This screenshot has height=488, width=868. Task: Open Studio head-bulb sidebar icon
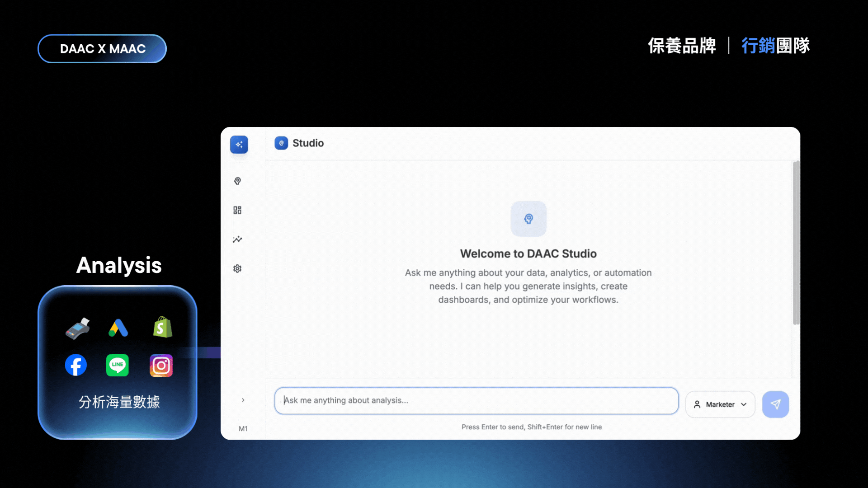point(237,181)
